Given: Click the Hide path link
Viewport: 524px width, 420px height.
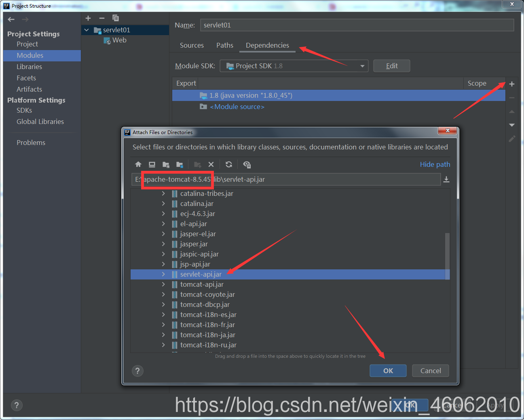Looking at the screenshot, I should tap(435, 164).
